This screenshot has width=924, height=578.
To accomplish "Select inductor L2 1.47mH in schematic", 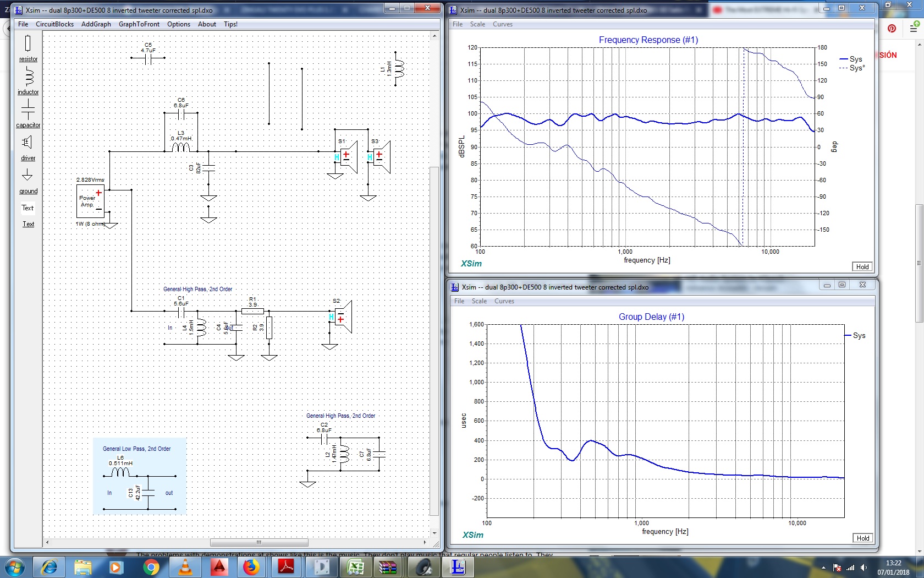I will (x=341, y=454).
